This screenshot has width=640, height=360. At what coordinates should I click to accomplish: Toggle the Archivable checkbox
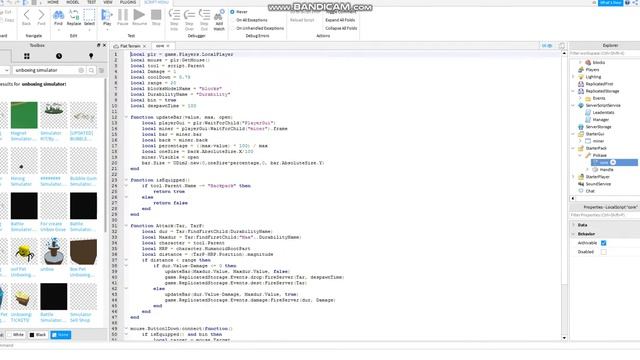click(603, 243)
